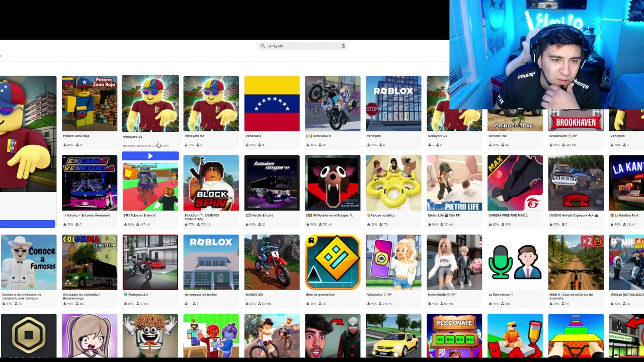Click the MUNDO MX title text
This screenshot has height=362, width=644.
(254, 295)
